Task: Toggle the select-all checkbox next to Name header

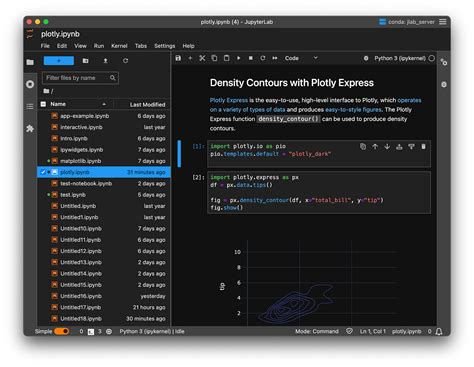Action: coord(43,104)
